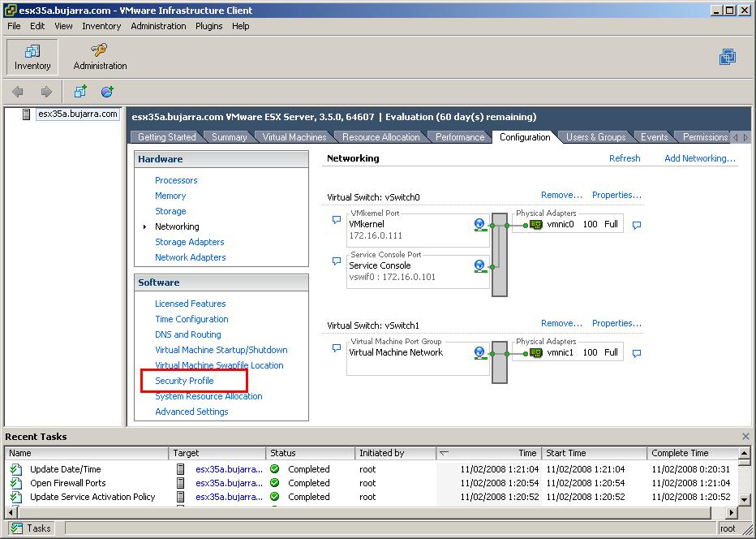The width and height of the screenshot is (756, 539).
Task: Open the Service Console info bubble
Action: pos(337,261)
